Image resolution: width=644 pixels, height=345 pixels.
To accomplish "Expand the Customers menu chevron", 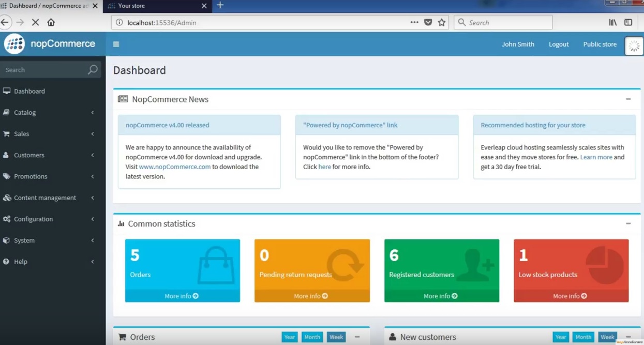I will click(93, 155).
